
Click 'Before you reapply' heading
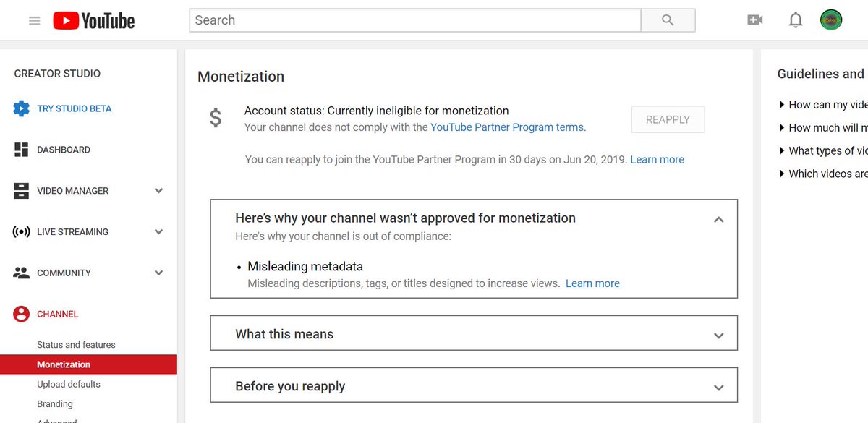(290, 386)
